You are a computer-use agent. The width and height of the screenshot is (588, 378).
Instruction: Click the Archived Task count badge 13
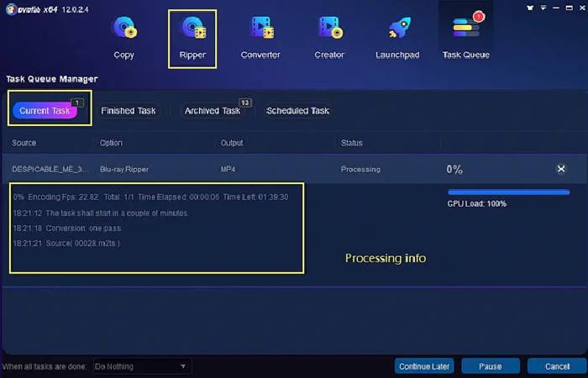pyautogui.click(x=245, y=102)
